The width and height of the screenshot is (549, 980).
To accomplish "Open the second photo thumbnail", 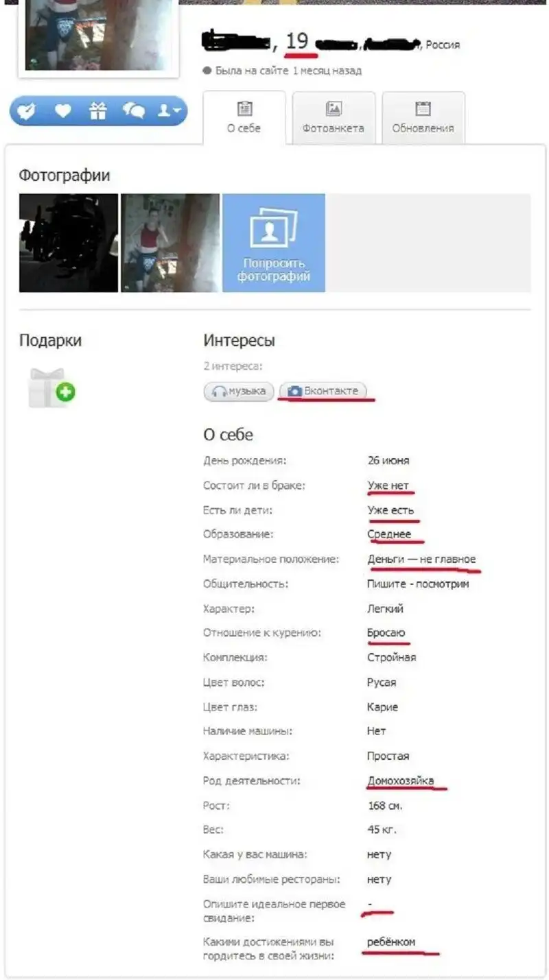I will tap(170, 243).
